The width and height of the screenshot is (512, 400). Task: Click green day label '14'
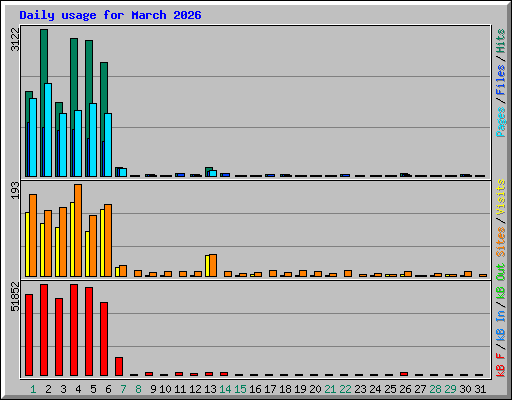(x=225, y=389)
